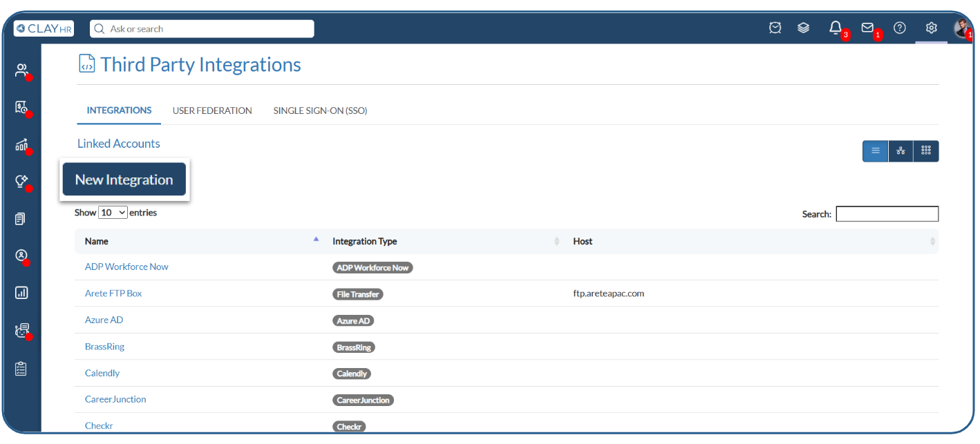Open Calendly integration
This screenshot has width=980, height=444.
(102, 373)
